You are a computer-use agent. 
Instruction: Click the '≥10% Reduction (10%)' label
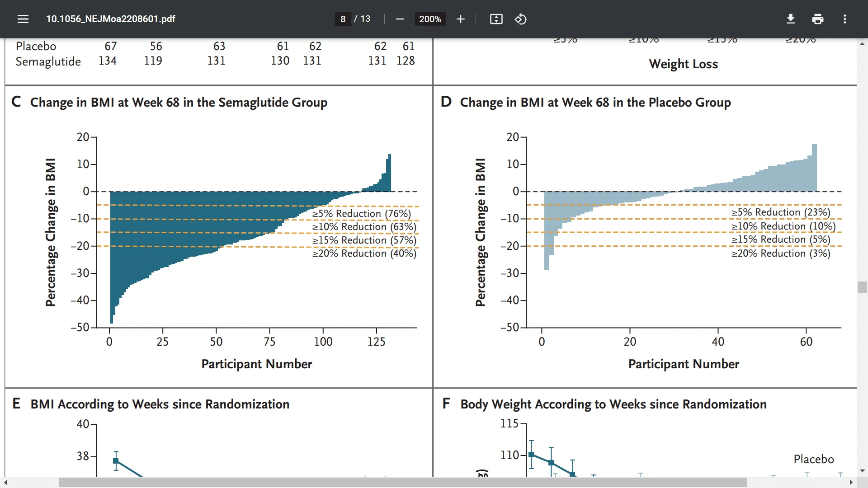coord(783,226)
